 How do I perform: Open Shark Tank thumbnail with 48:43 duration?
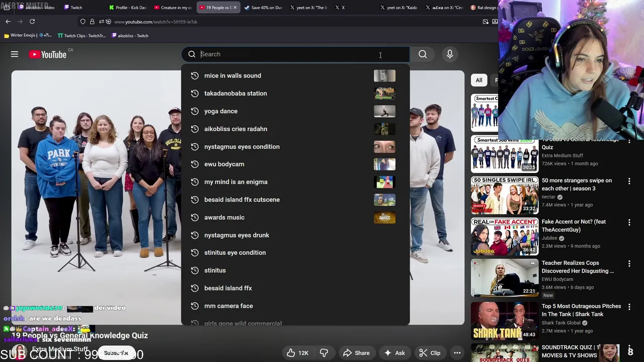(504, 320)
